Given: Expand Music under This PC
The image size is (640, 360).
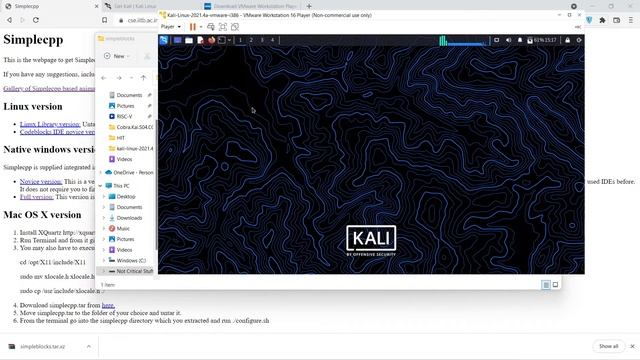Looking at the screenshot, I should 104,229.
